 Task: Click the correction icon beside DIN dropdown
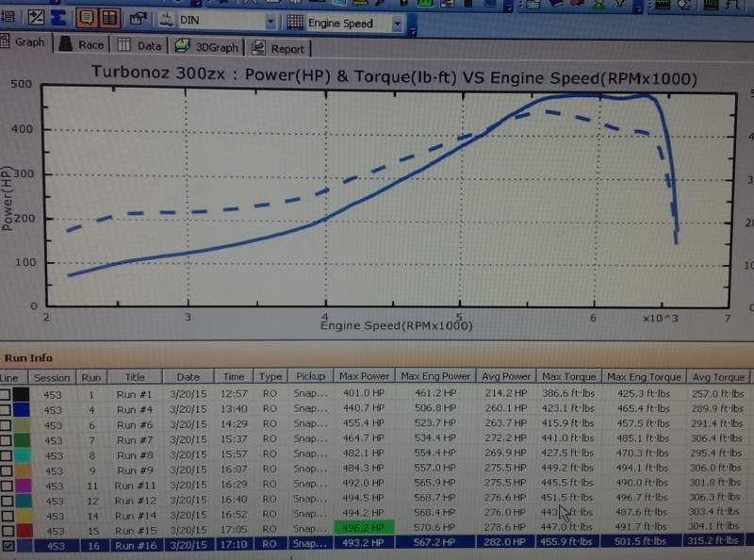pyautogui.click(x=167, y=20)
